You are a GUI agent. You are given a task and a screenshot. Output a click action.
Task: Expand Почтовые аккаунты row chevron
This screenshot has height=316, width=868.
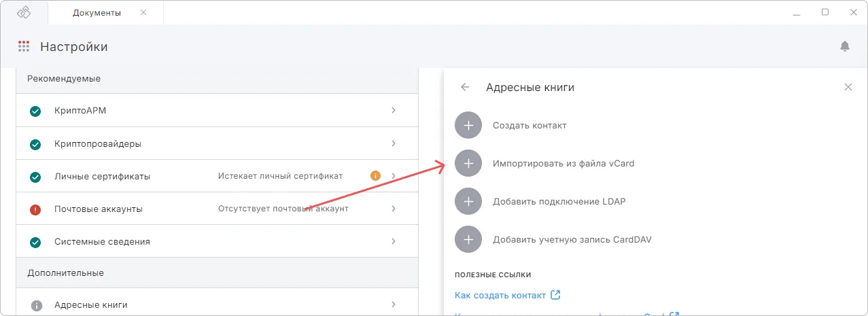click(x=394, y=209)
